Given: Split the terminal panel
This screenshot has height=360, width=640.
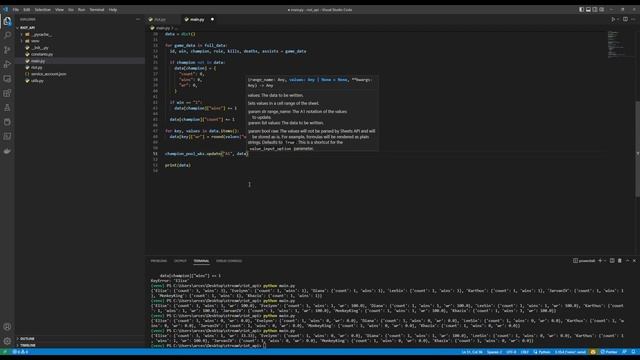Looking at the screenshot, I should click(612, 260).
